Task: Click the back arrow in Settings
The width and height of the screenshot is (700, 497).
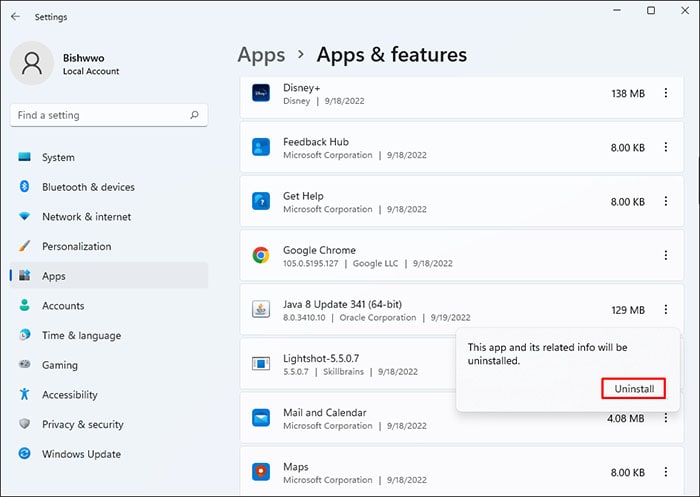Action: 16,17
